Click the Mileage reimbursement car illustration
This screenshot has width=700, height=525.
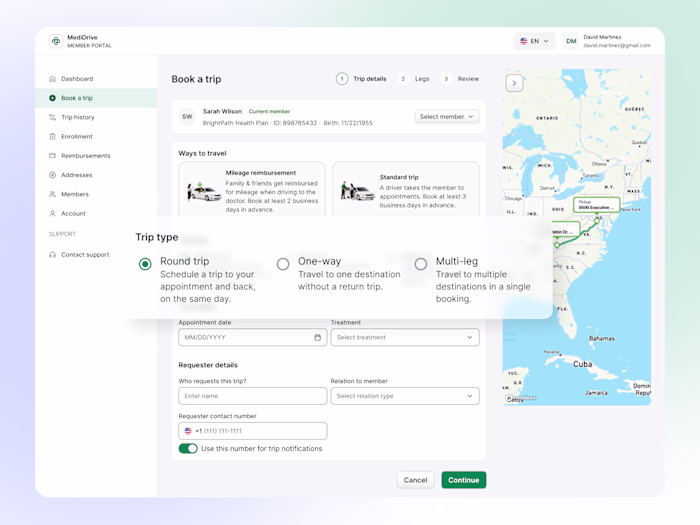point(204,192)
